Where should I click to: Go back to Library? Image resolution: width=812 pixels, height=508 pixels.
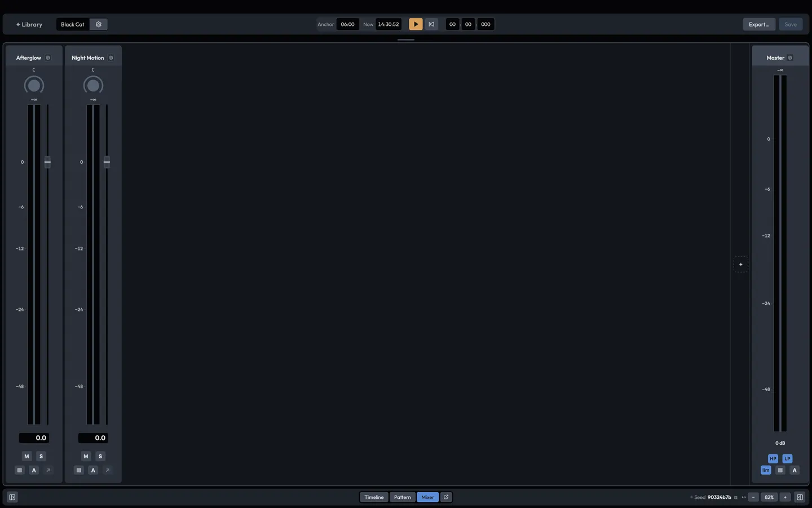tap(29, 24)
